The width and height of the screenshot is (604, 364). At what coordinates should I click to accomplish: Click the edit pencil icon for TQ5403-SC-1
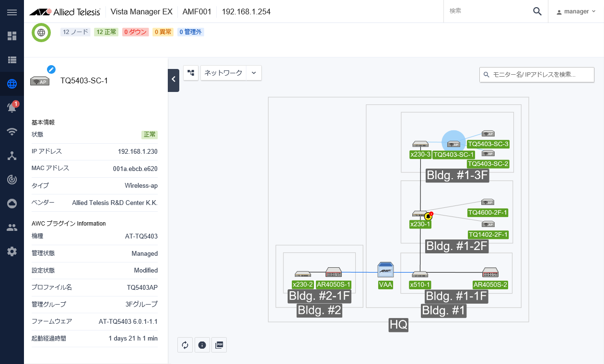click(51, 69)
